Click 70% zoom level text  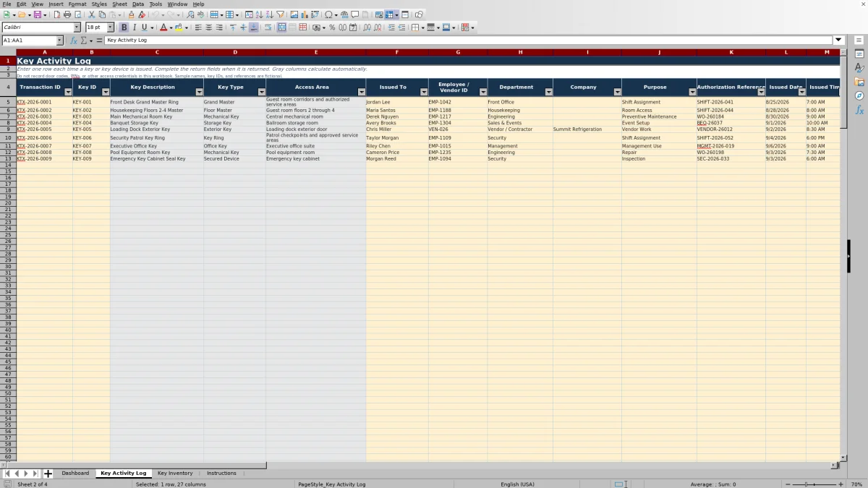click(856, 484)
